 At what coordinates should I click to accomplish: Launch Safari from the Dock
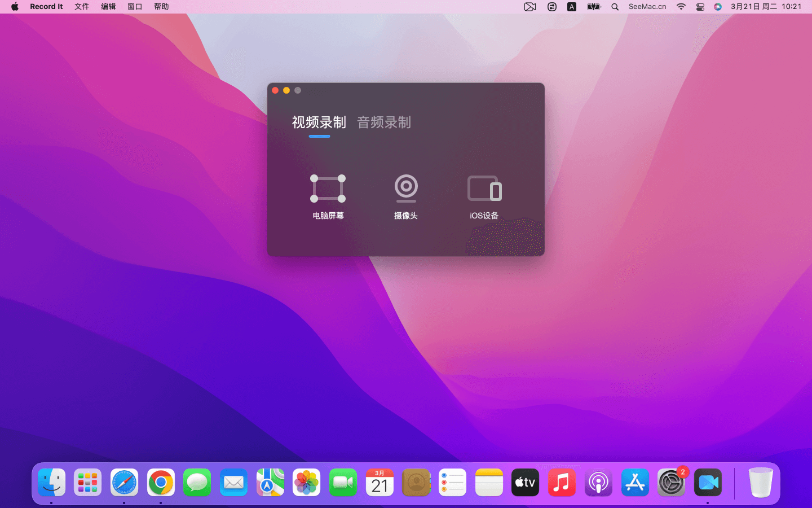click(x=124, y=483)
